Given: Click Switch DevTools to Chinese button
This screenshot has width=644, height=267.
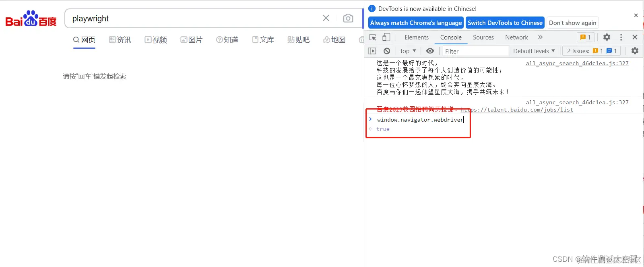Looking at the screenshot, I should 505,23.
